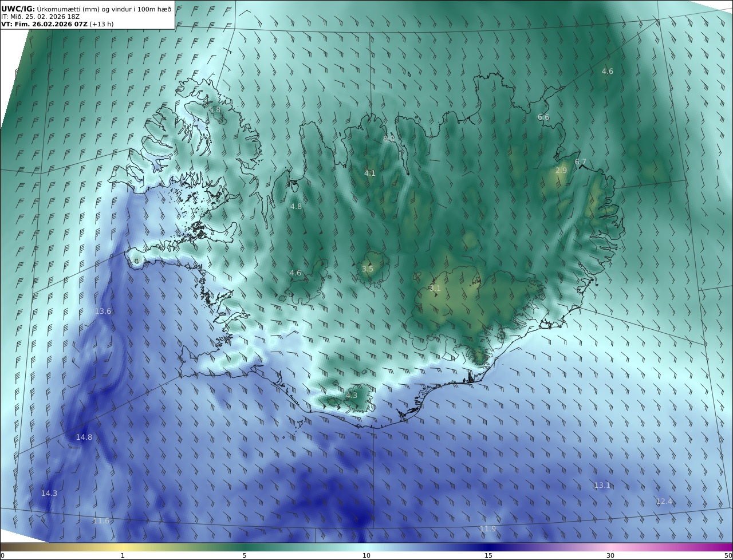The image size is (733, 560).
Task: Click the 5.8 value in the Westfjords
Action: click(214, 110)
